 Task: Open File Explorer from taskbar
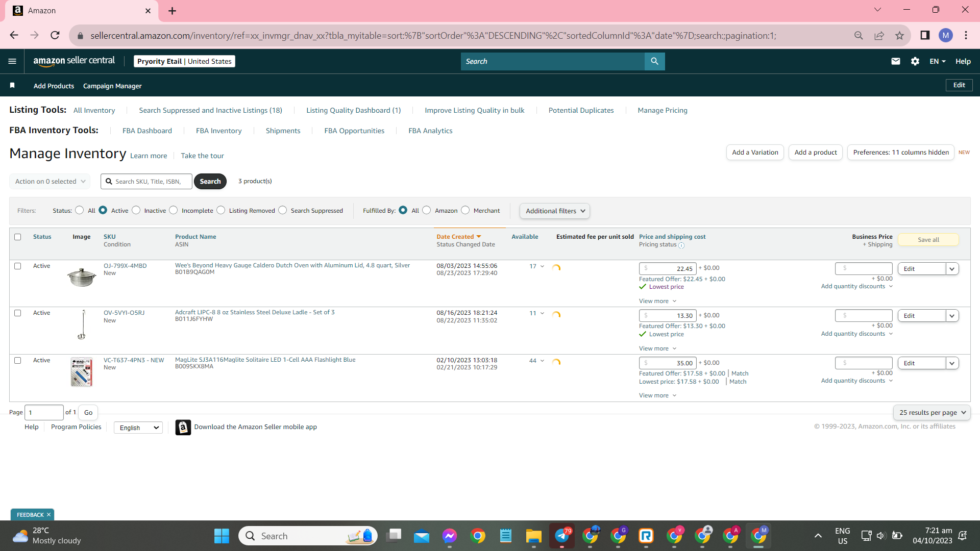point(534,536)
